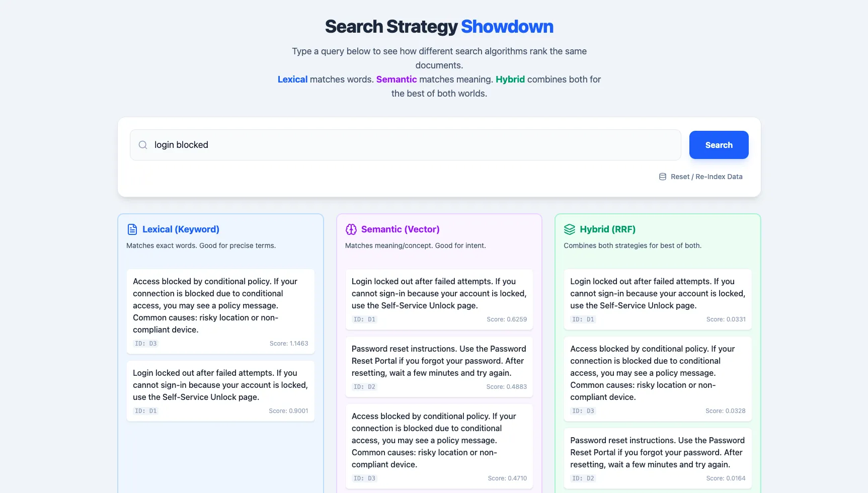
Task: Click the magnifying glass icon in the search bar
Action: coord(143,145)
